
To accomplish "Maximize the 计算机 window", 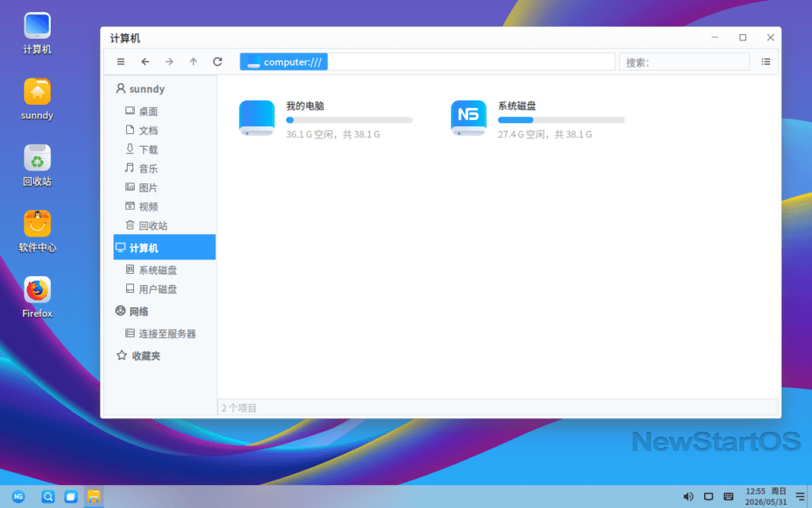I will tap(742, 37).
